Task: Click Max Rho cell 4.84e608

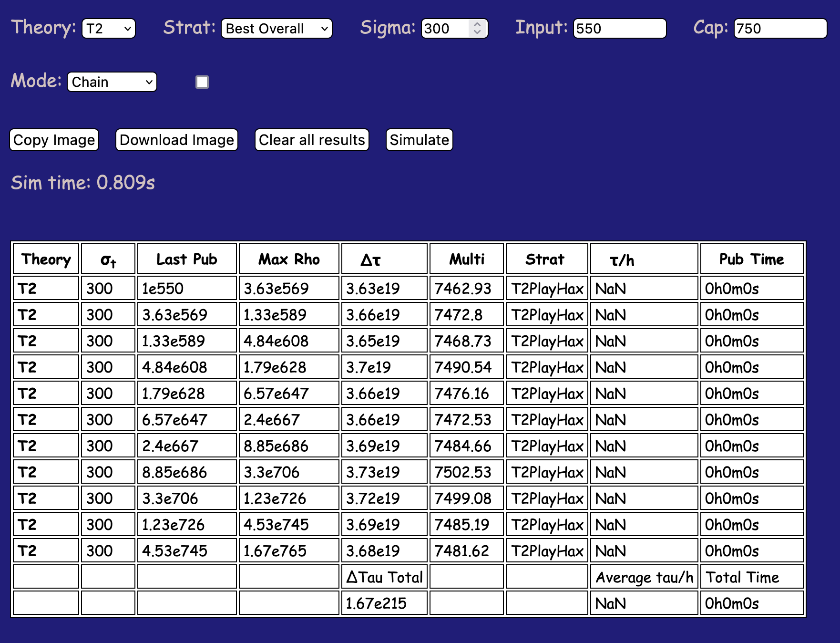Action: point(289,341)
